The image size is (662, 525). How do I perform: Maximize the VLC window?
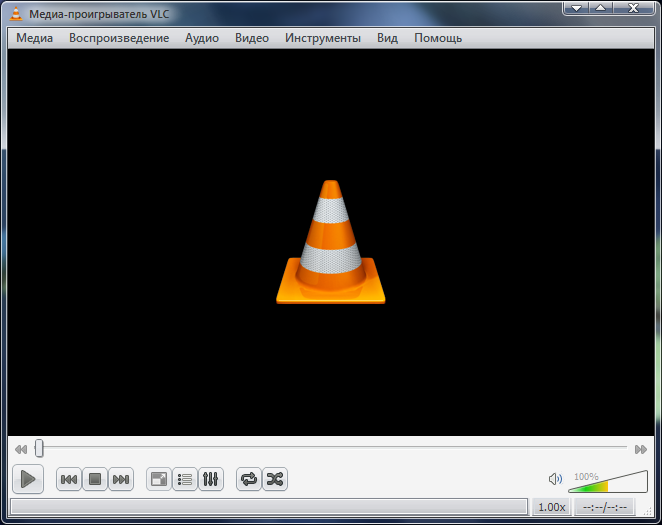pos(601,8)
